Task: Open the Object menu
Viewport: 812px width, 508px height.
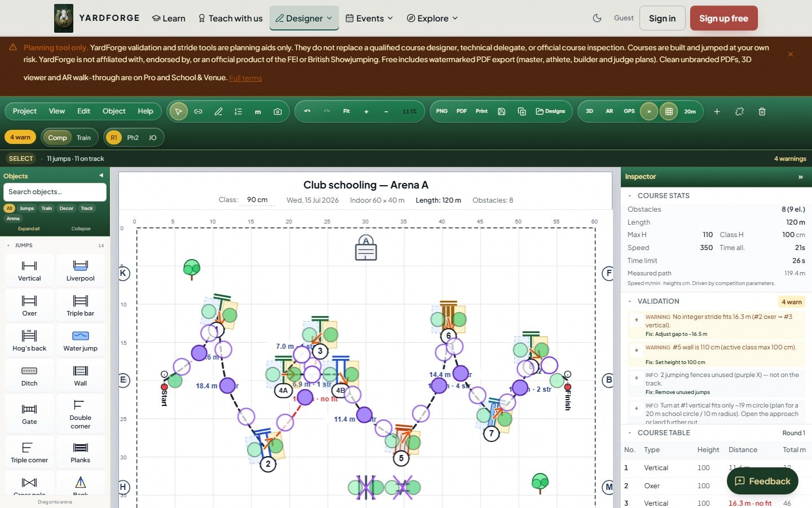Action: point(114,111)
